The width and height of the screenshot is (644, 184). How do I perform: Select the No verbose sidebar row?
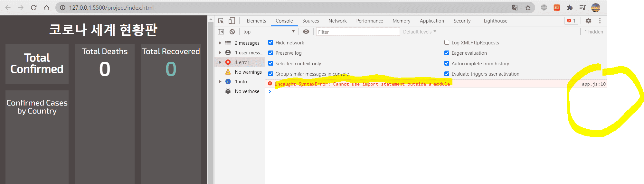point(240,91)
